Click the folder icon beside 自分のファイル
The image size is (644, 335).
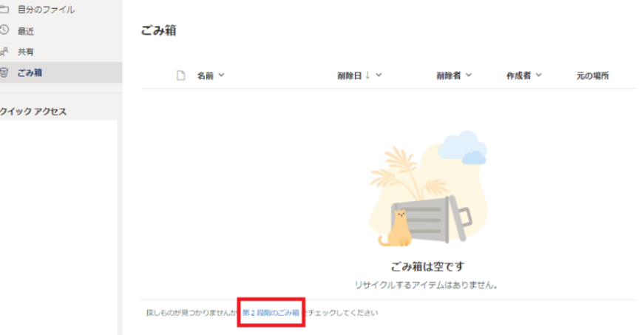(4, 10)
